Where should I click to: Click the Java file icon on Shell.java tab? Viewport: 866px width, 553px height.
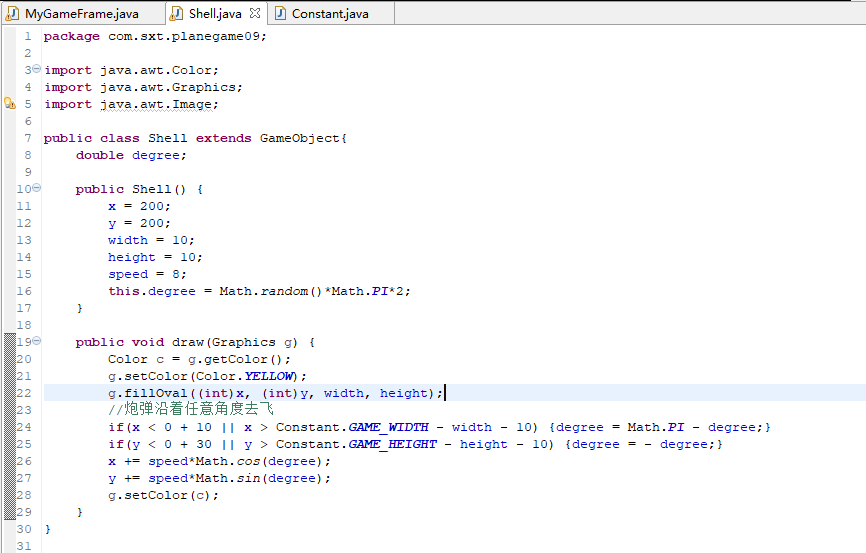click(176, 13)
